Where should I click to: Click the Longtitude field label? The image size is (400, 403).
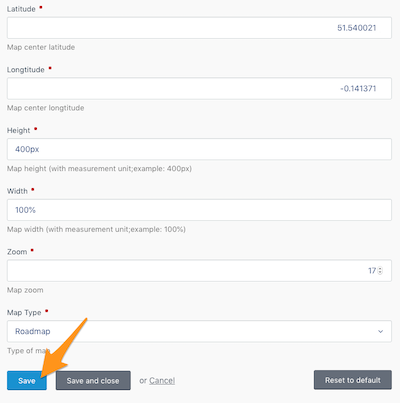26,70
